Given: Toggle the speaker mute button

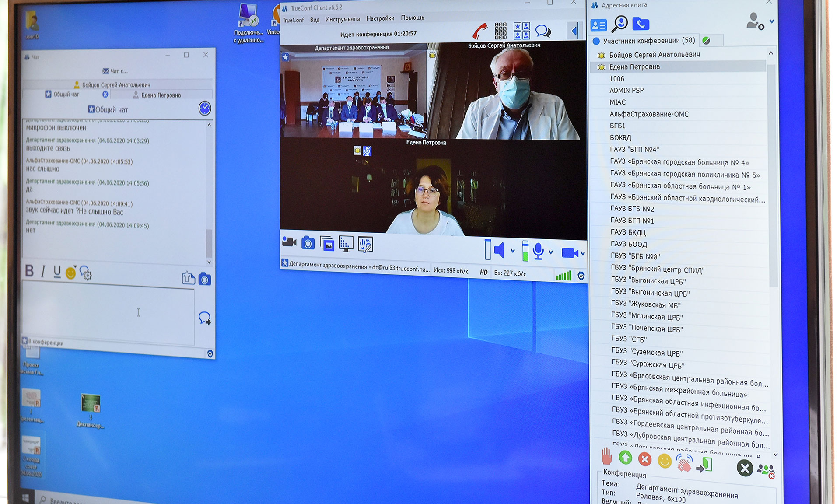Looking at the screenshot, I should point(499,250).
